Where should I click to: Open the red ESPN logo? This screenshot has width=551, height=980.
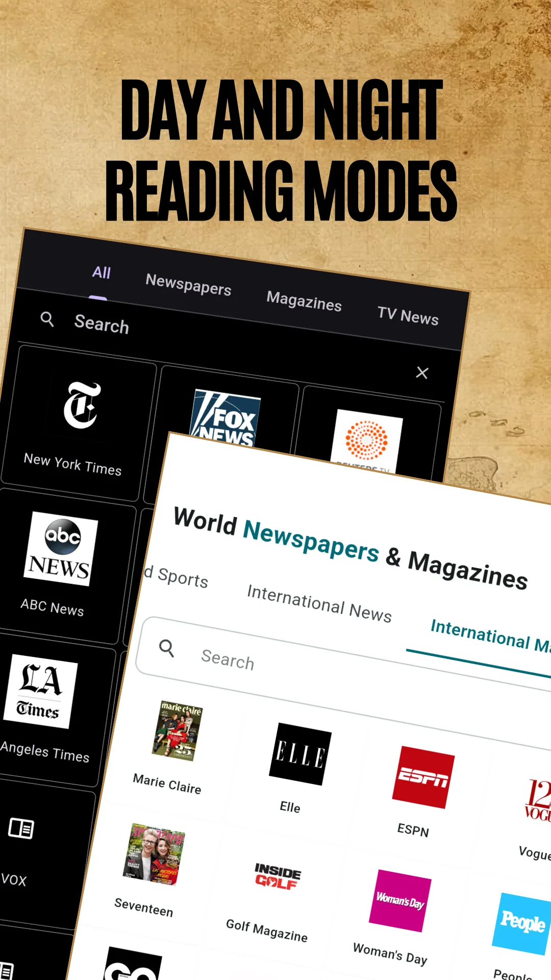423,777
